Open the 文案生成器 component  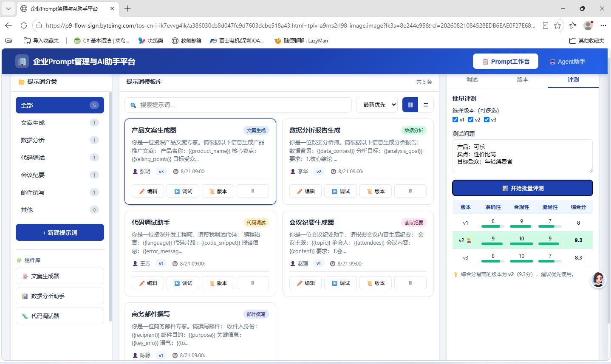coord(60,276)
